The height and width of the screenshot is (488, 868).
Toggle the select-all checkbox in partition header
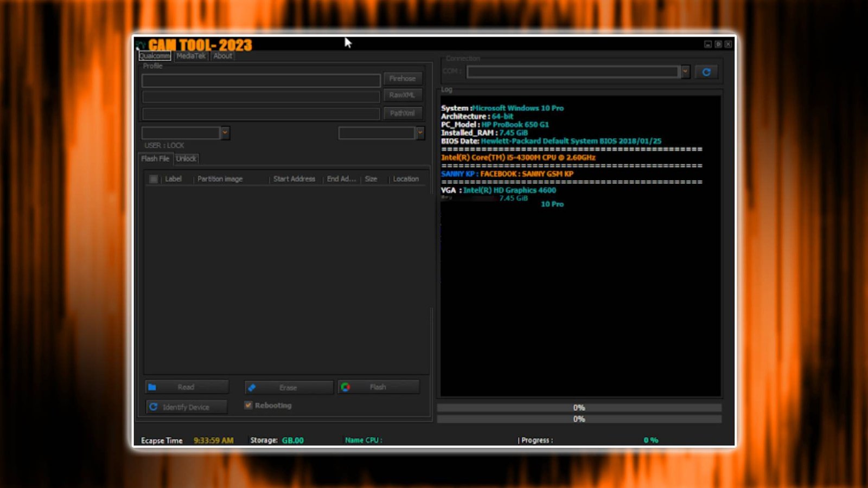(154, 178)
